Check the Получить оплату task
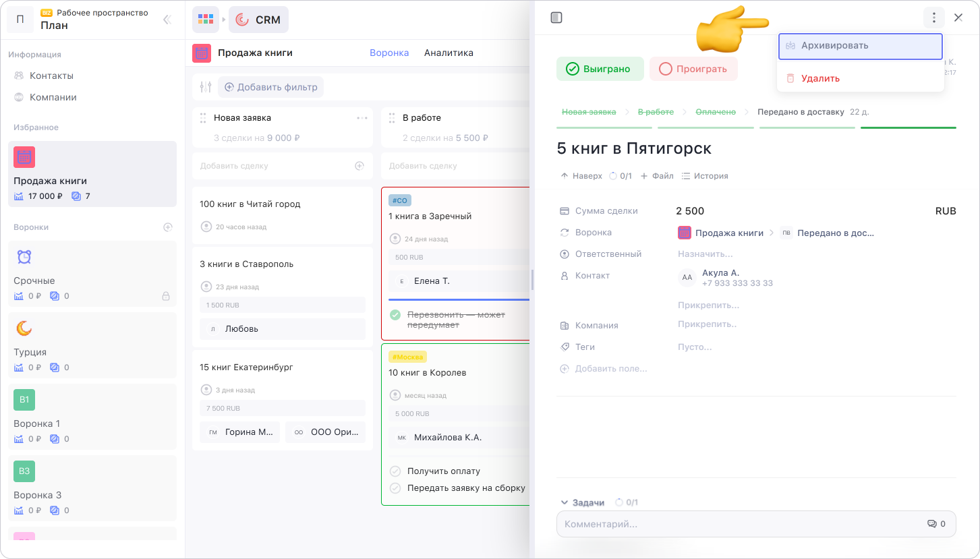The height and width of the screenshot is (559, 980). (395, 471)
